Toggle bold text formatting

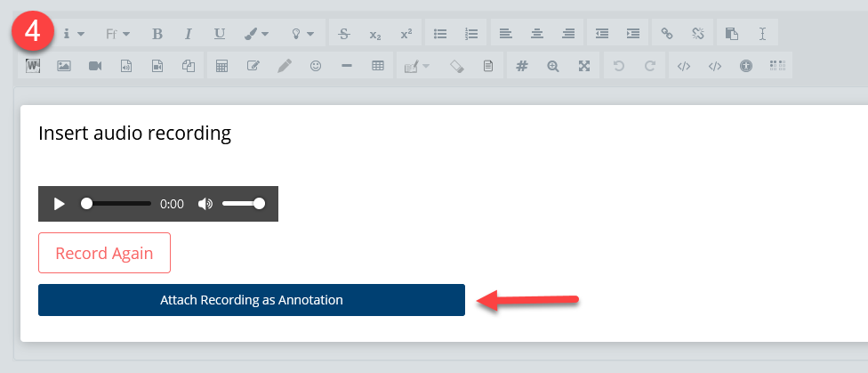pos(157,34)
